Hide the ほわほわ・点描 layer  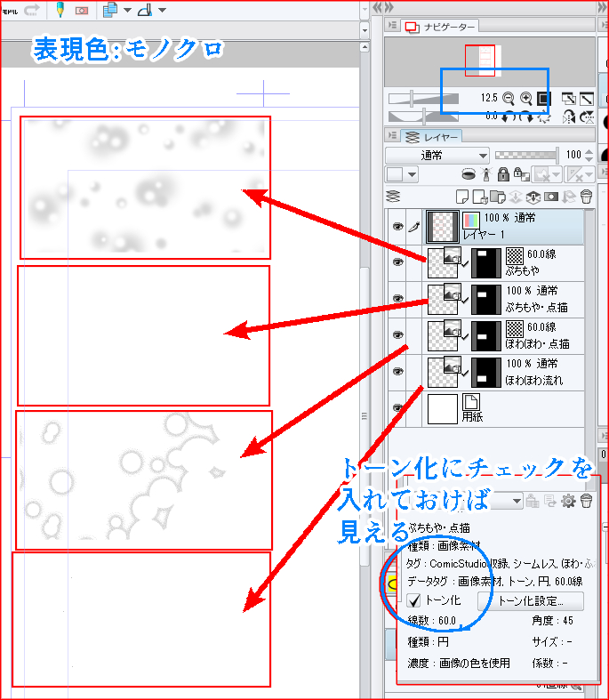(397, 335)
